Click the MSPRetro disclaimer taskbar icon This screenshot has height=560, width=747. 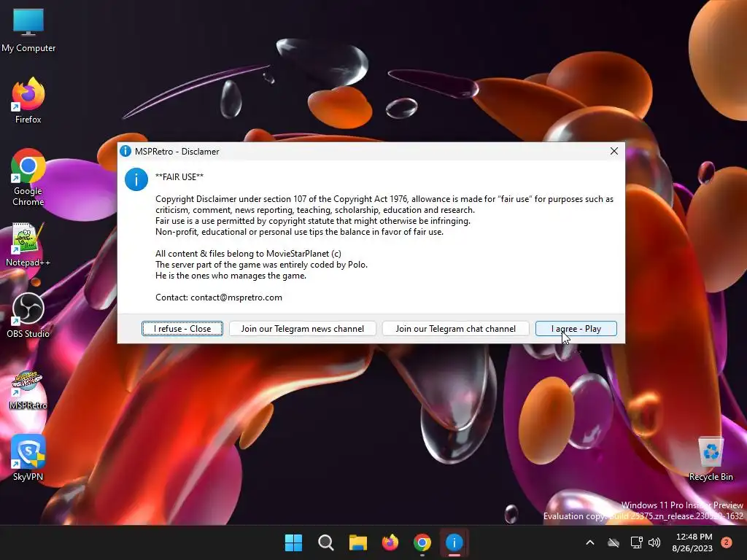454,542
